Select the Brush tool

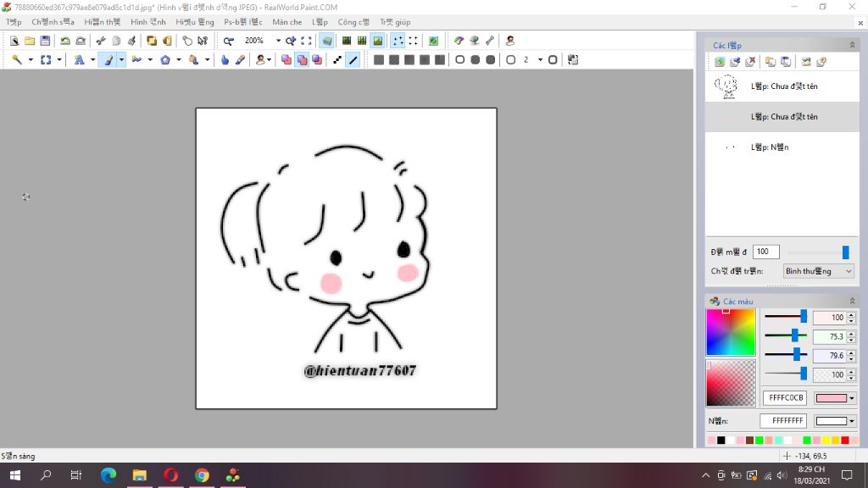pos(108,60)
